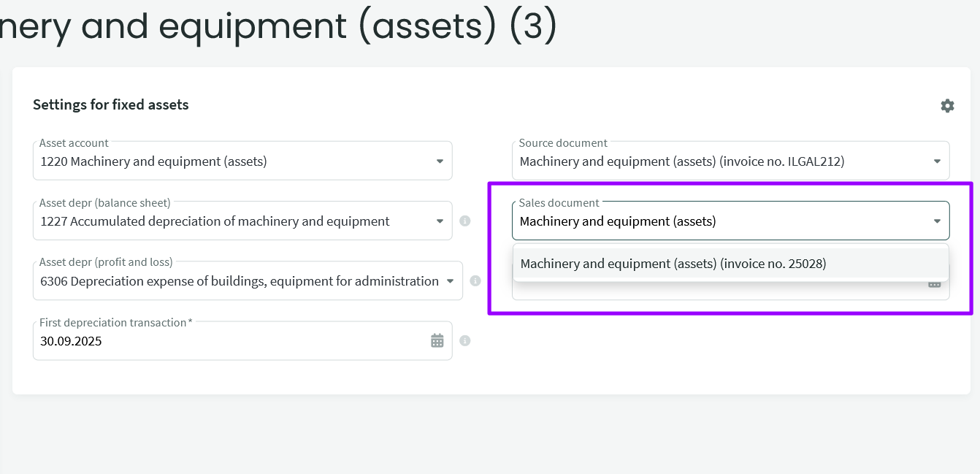
Task: Open the gear settings icon for fixed assets
Action: coord(947,106)
